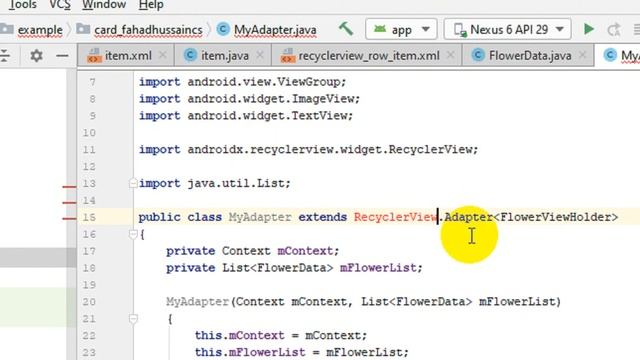Screen dimensions: 640x360
Task: Switch to the item.java tab
Action: (224, 56)
